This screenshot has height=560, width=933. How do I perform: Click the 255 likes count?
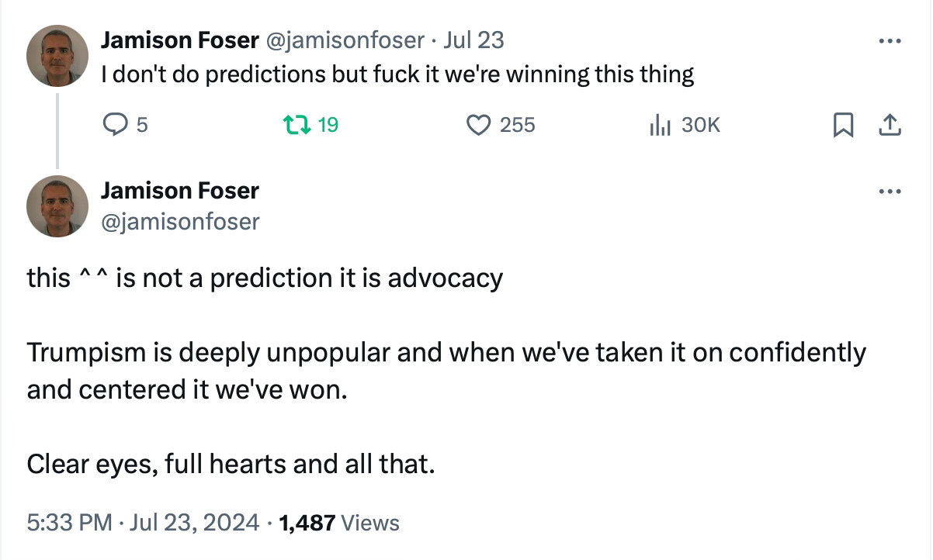coord(517,124)
